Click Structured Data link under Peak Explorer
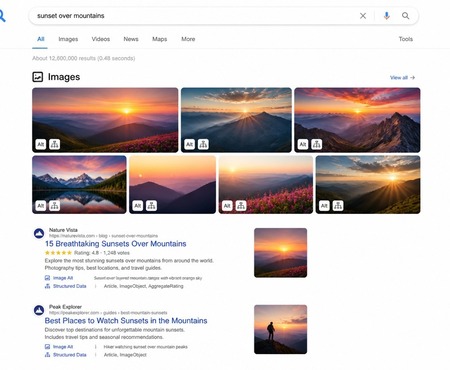This screenshot has height=370, width=450. pyautogui.click(x=70, y=355)
